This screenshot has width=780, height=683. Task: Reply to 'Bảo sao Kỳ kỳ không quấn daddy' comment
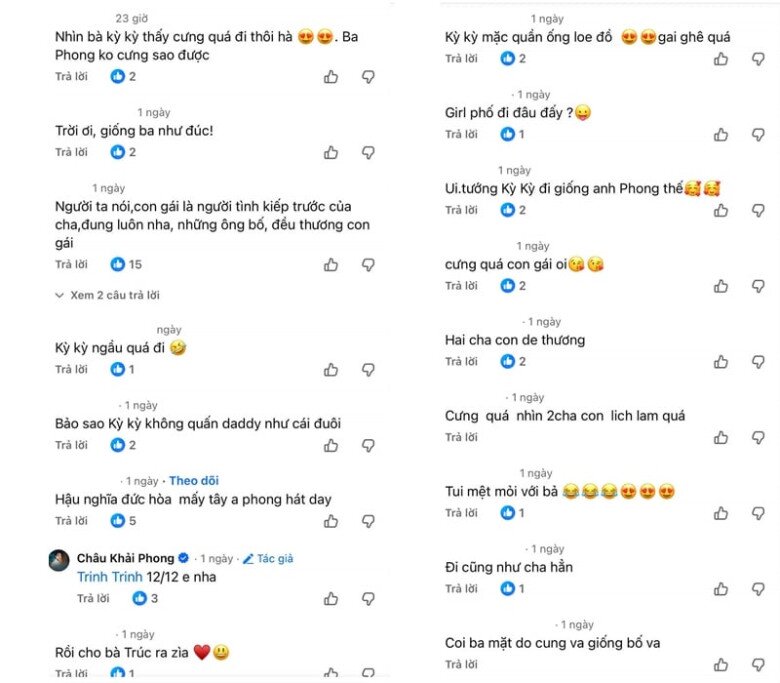71,445
